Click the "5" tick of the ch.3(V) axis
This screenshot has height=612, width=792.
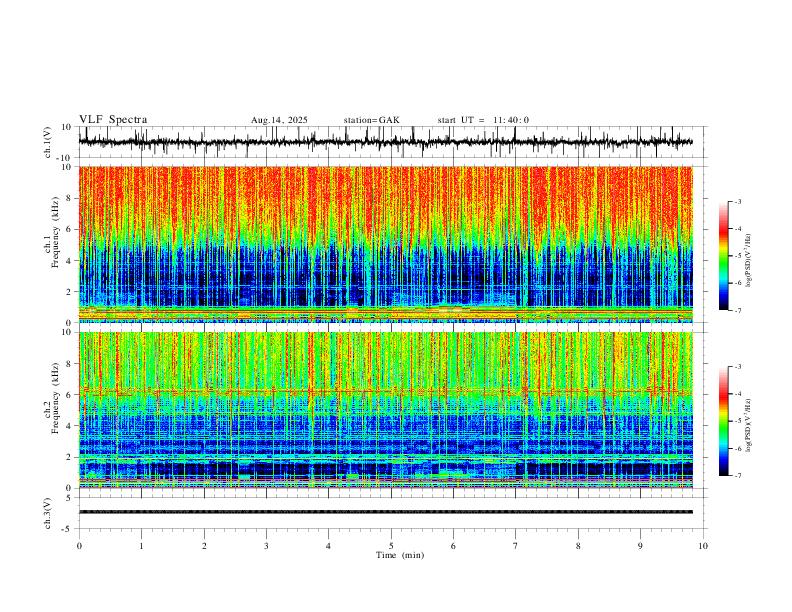[70, 497]
